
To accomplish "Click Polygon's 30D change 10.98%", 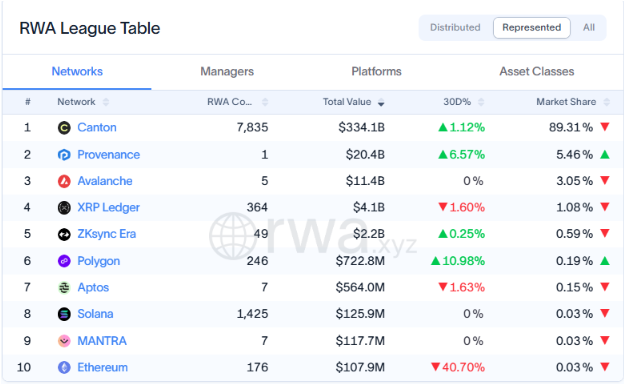I will click(458, 261).
